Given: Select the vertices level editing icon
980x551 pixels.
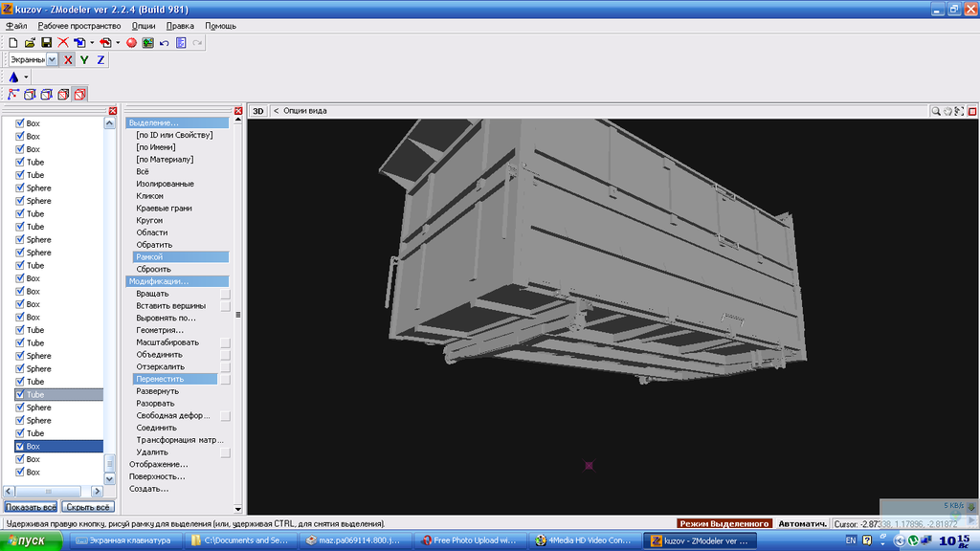Looking at the screenshot, I should pos(13,94).
